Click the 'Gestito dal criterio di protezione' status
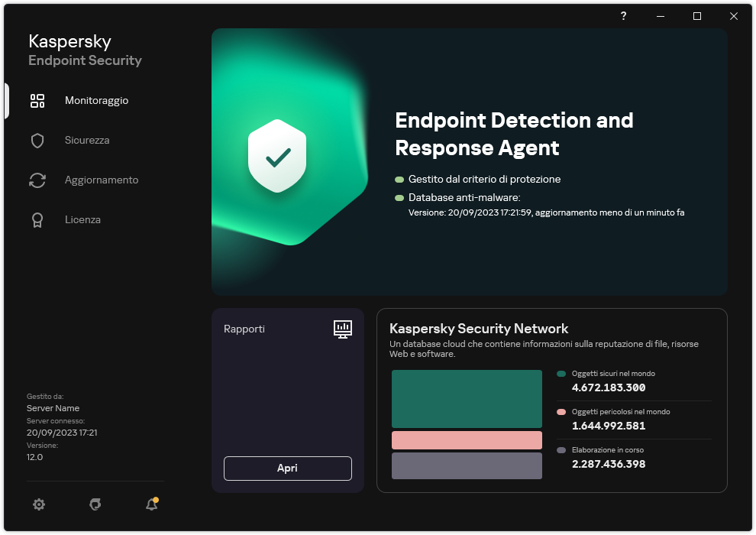 pos(484,180)
